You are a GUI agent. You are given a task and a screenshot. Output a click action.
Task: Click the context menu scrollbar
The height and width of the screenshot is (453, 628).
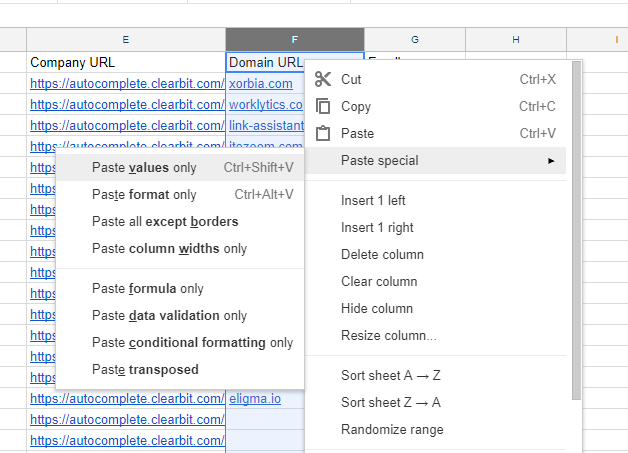coord(576,230)
